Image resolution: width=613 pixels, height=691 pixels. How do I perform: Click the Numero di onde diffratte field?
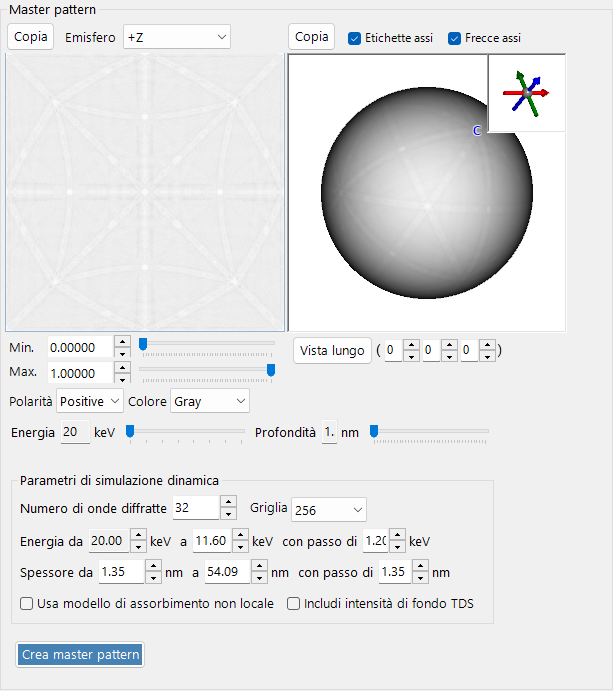pos(196,508)
